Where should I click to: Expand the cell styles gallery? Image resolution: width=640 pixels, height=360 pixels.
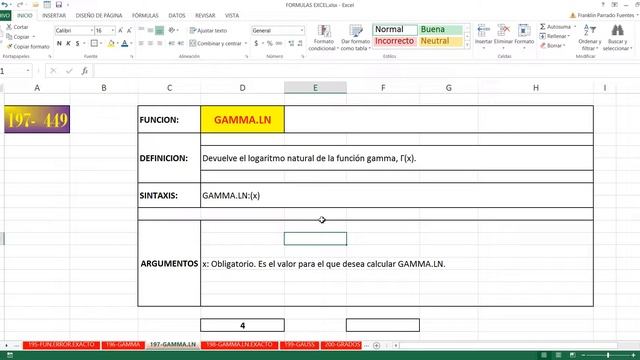(467, 46)
